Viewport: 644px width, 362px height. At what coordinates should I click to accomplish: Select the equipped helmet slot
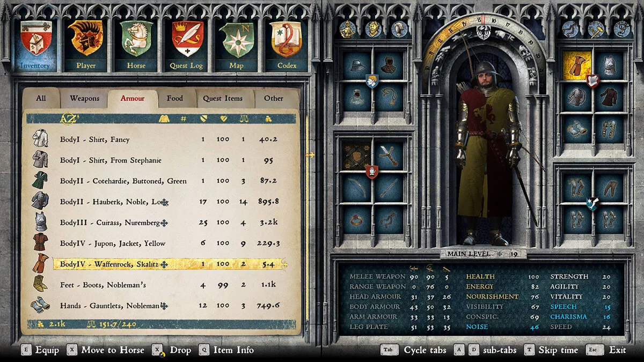click(356, 66)
